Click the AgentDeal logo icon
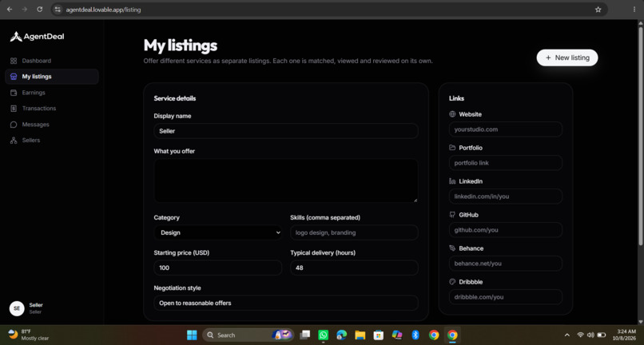The height and width of the screenshot is (345, 644). [16, 37]
